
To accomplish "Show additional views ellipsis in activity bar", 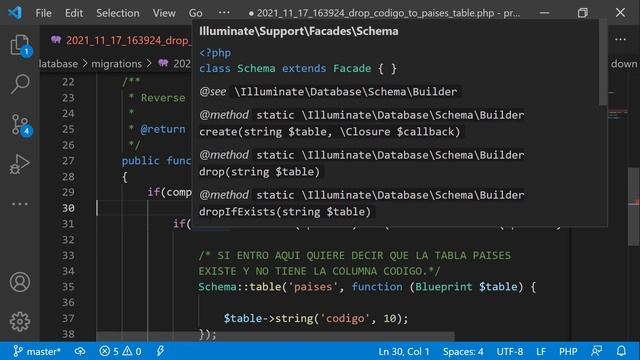I will pyautogui.click(x=20, y=204).
